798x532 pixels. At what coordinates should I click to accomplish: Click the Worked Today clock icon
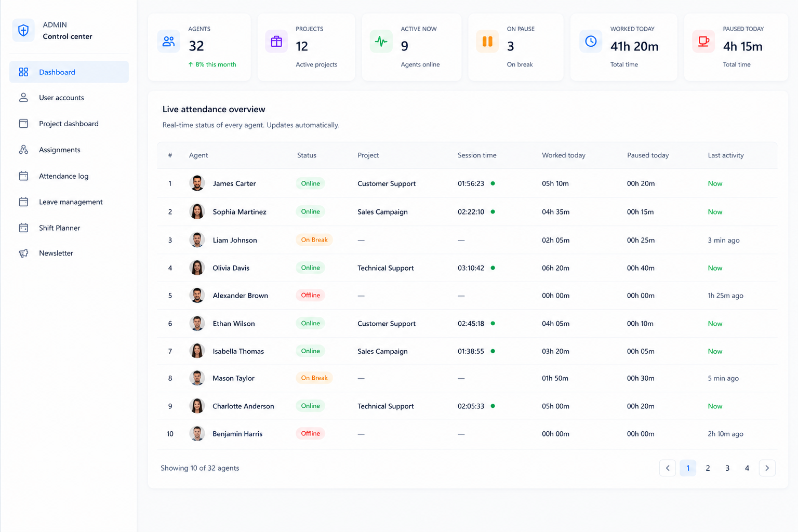pos(591,42)
